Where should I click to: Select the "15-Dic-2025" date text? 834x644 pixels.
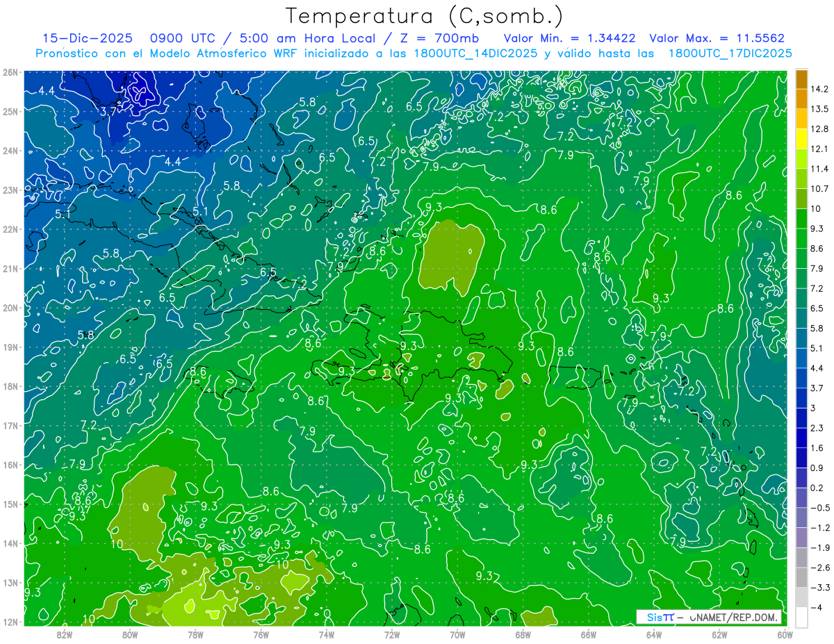(x=86, y=38)
